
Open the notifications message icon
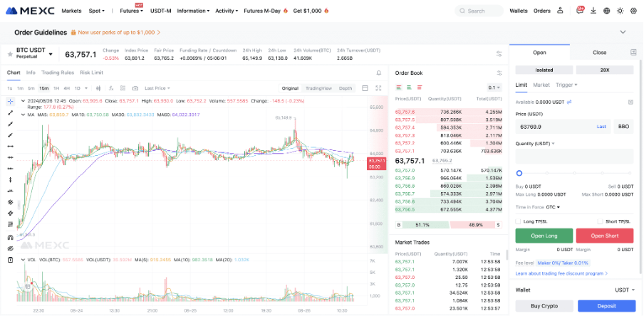(580, 11)
